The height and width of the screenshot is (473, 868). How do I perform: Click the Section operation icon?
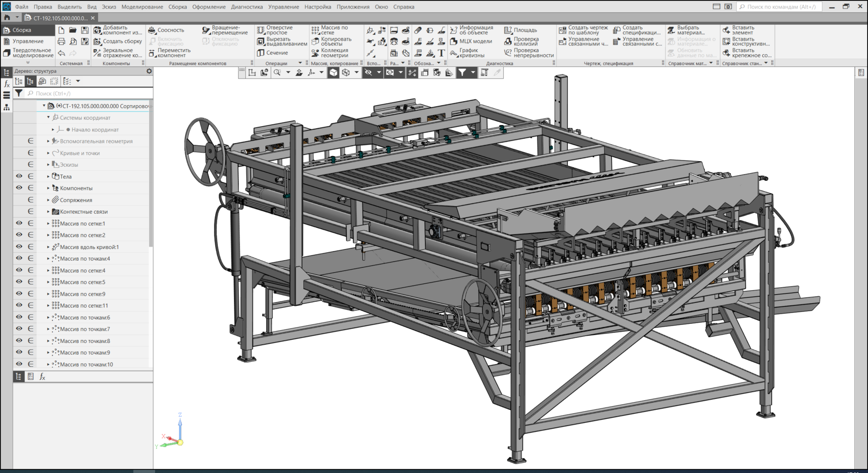point(260,53)
